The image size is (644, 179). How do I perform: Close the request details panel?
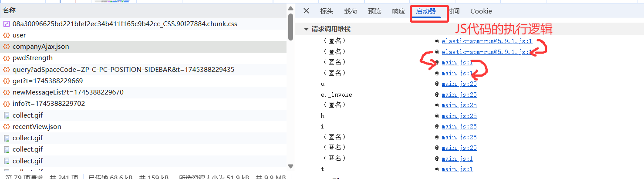pos(307,11)
